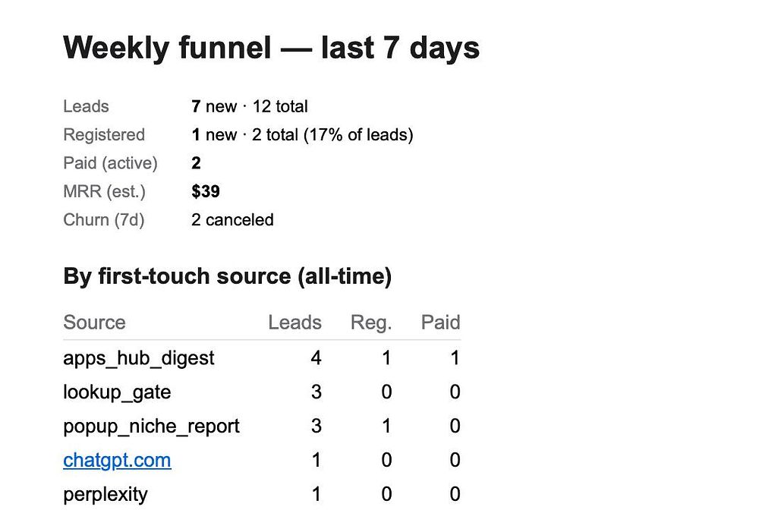
Task: Click the Churn (7d) label
Action: 103,220
